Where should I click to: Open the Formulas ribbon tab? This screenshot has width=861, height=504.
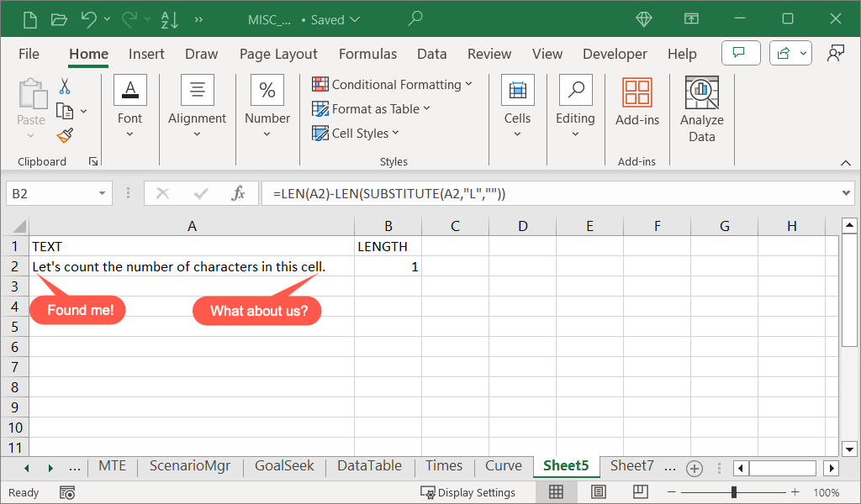[367, 54]
